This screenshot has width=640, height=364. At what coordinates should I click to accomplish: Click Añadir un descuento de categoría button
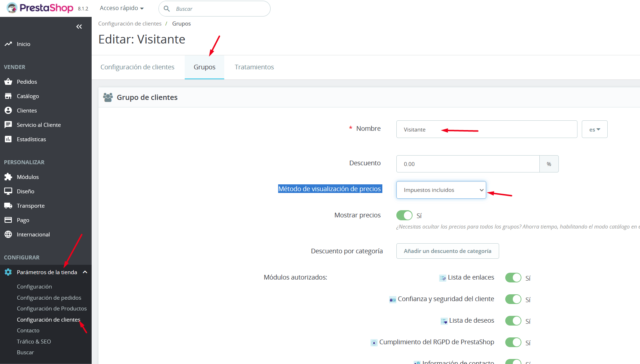[447, 251]
